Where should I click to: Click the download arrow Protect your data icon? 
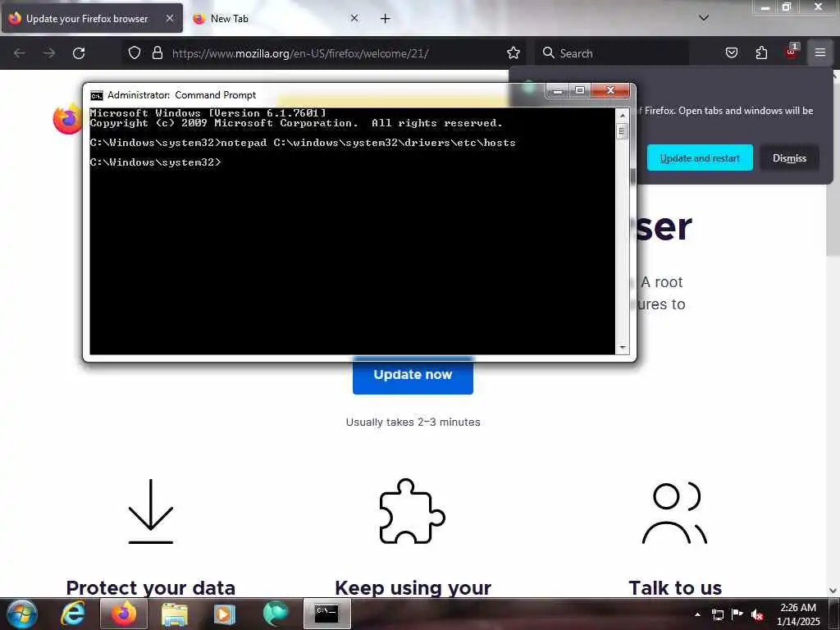tap(151, 511)
